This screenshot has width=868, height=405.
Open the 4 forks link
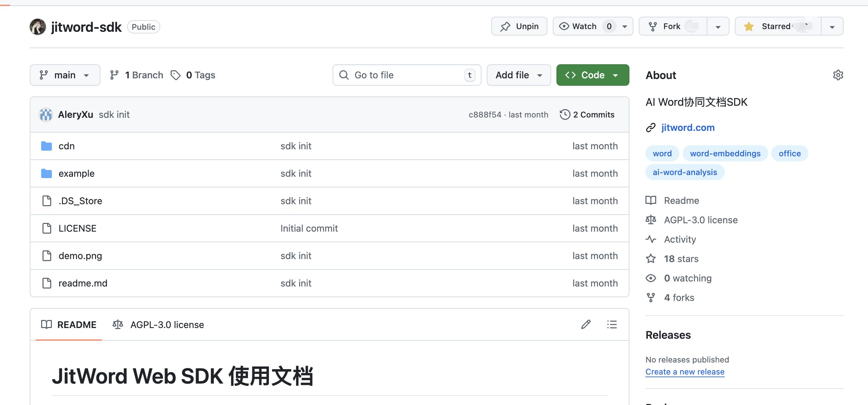point(679,298)
